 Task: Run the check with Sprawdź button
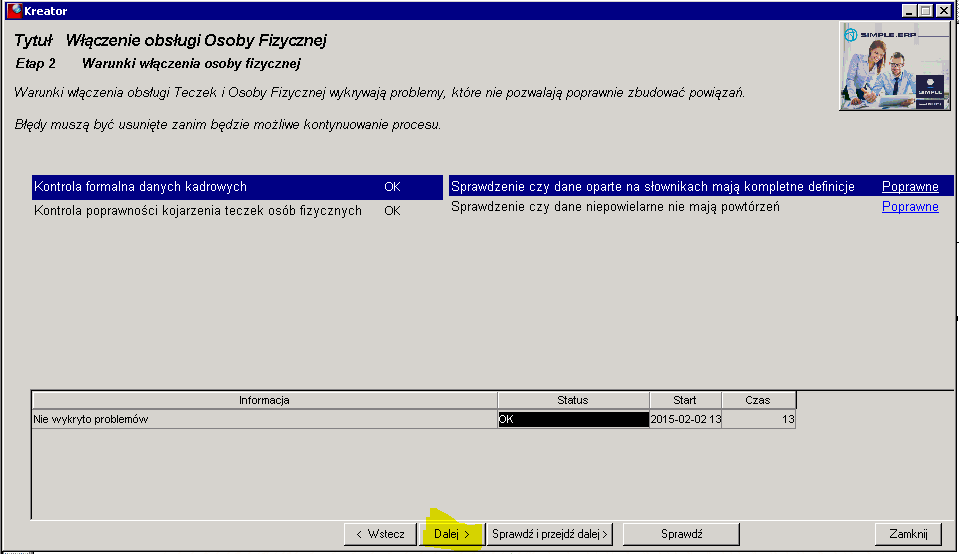point(681,534)
